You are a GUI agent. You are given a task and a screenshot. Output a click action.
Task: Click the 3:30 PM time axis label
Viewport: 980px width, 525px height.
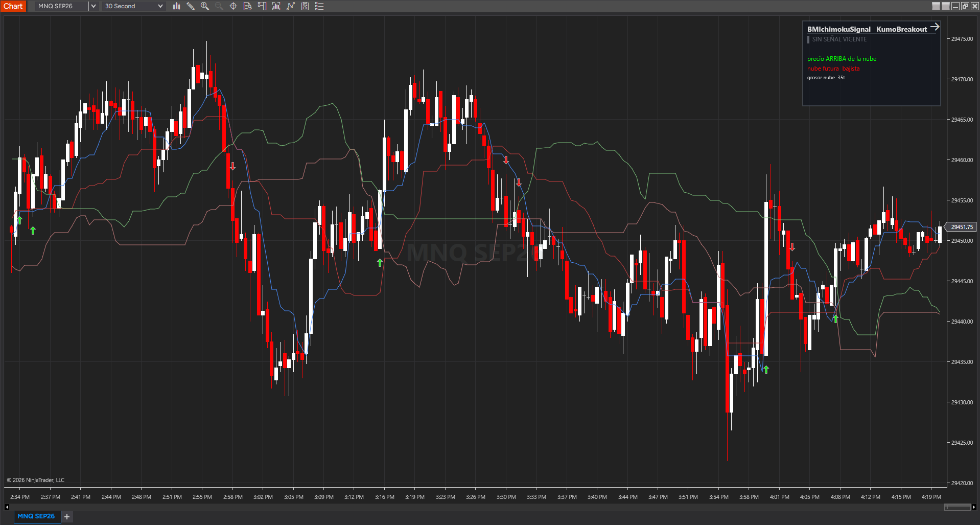click(506, 497)
